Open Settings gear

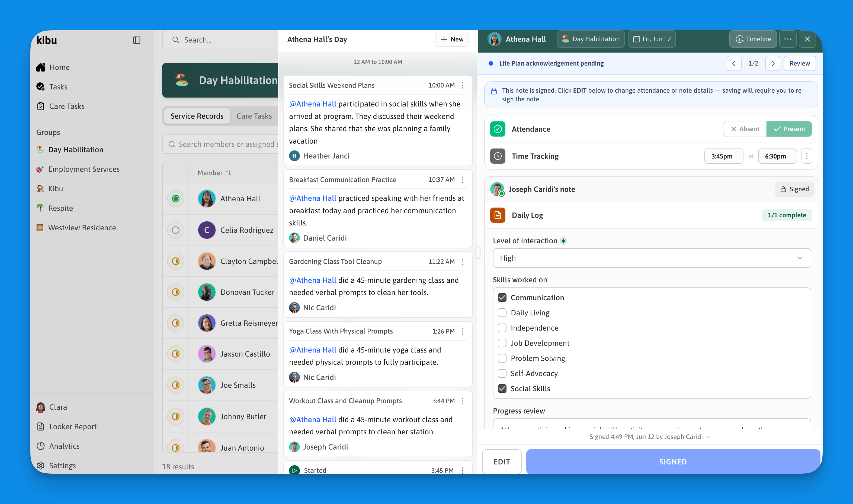pyautogui.click(x=56, y=466)
